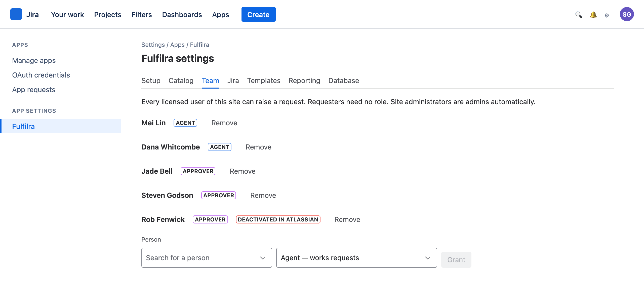Screen dimensions: 644x304
Task: Click the Grant button
Action: [456, 260]
